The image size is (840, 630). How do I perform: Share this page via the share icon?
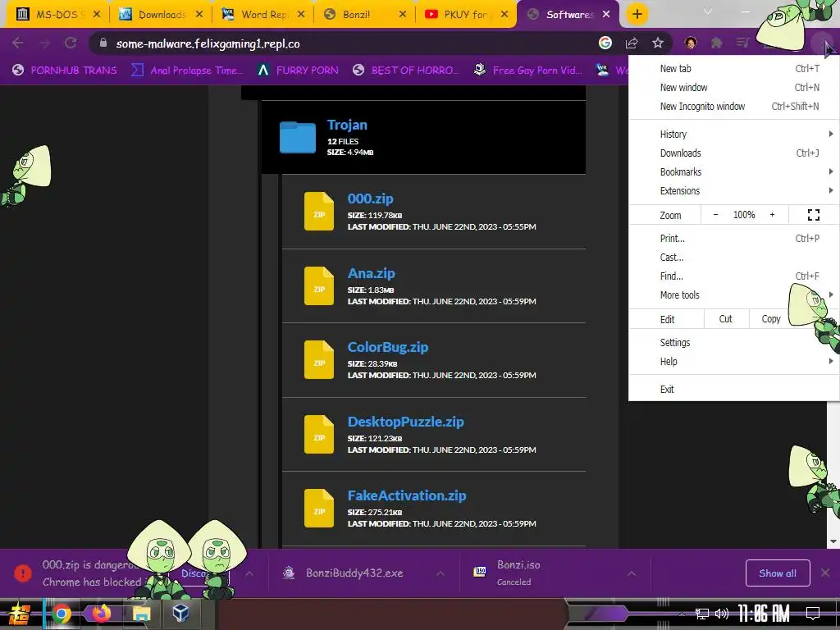(632, 43)
